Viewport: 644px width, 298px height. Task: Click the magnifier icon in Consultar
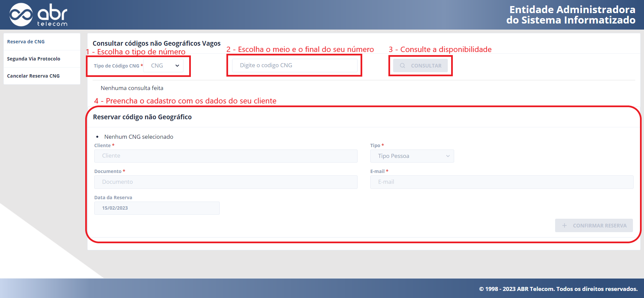click(402, 66)
